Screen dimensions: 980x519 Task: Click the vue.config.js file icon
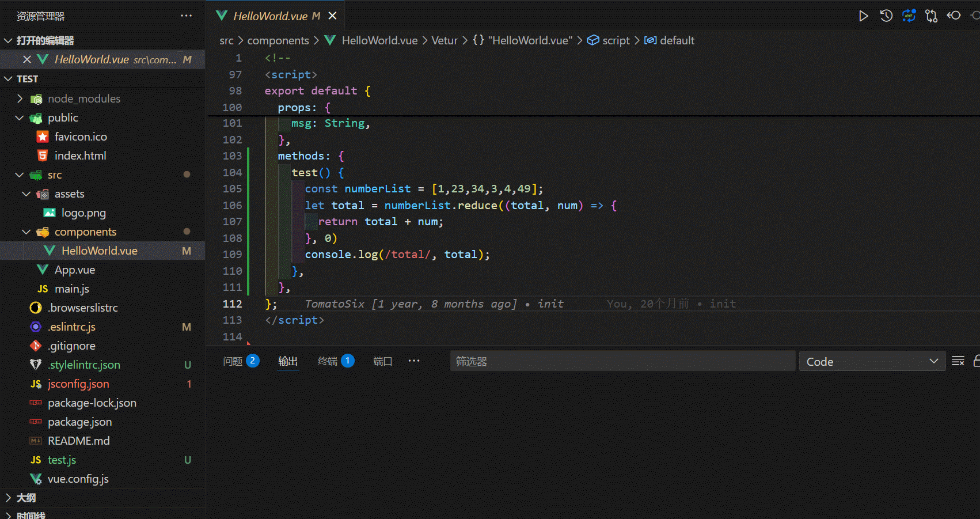pyautogui.click(x=36, y=479)
